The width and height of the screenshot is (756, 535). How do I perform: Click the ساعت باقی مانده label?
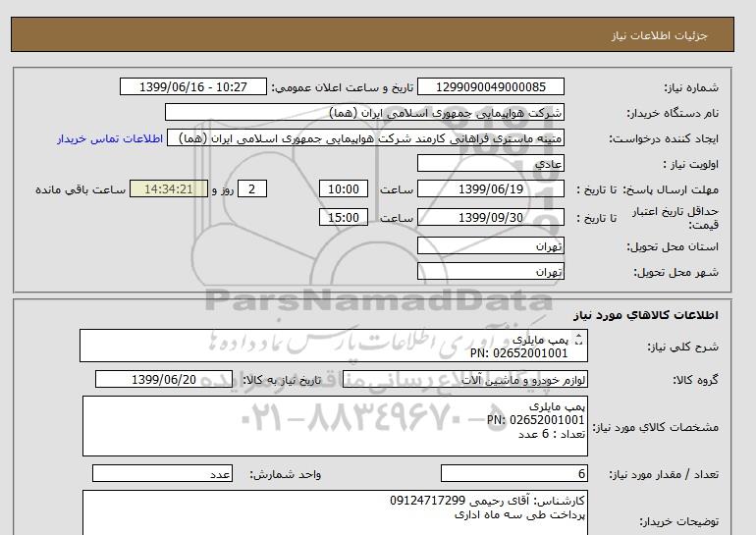(x=81, y=189)
